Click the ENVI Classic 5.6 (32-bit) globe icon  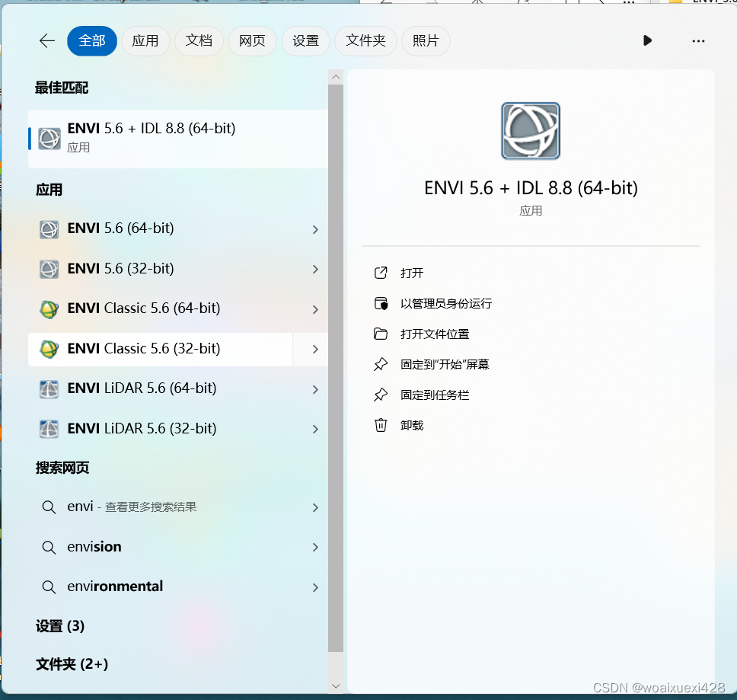click(49, 350)
